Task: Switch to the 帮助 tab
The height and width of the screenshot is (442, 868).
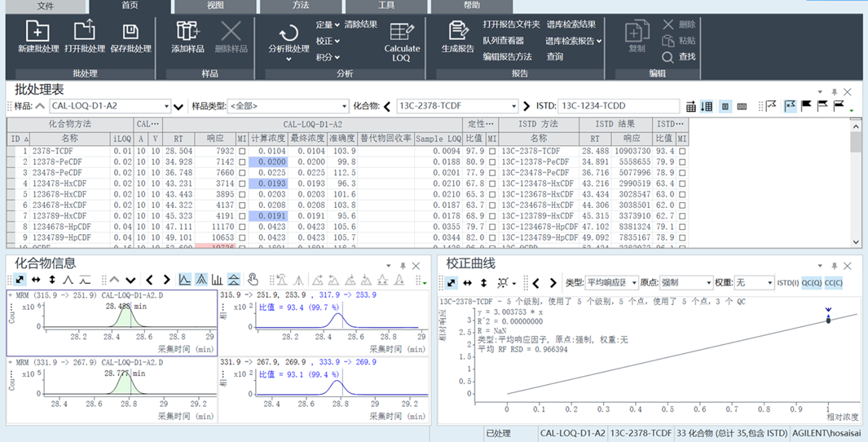Action: (472, 6)
